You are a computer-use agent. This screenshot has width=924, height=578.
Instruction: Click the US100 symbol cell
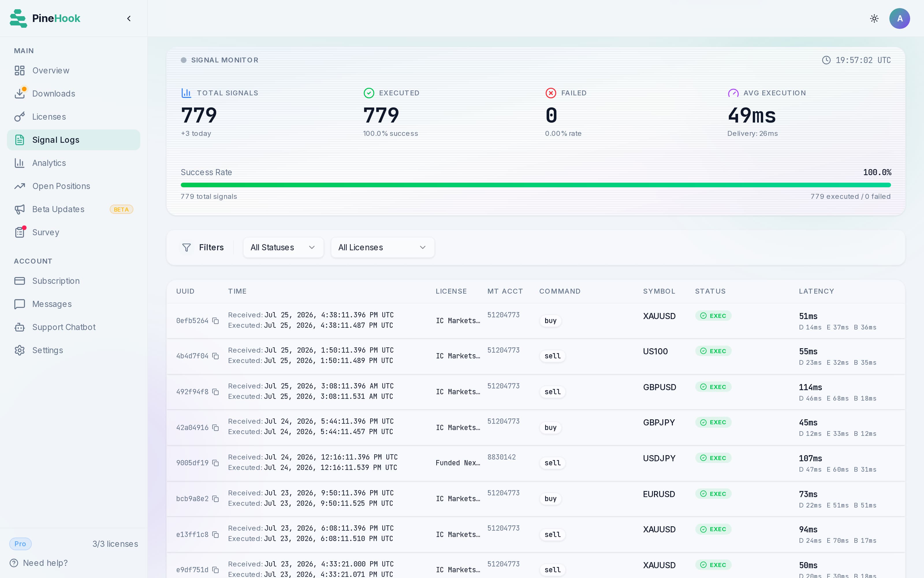[655, 351]
